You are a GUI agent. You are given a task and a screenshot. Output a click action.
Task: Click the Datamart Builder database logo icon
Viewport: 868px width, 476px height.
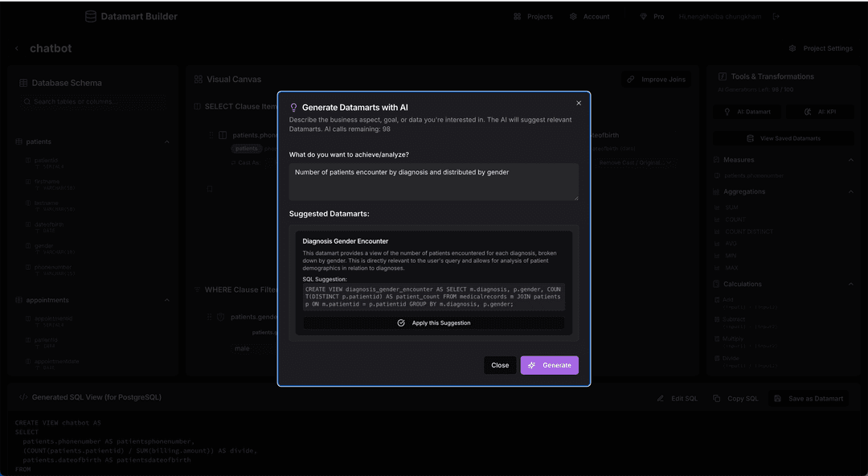(x=90, y=16)
